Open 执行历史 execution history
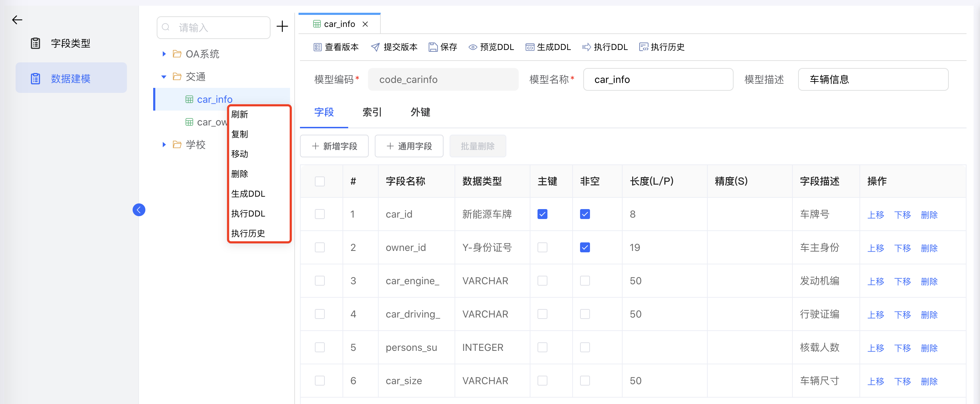Image resolution: width=980 pixels, height=404 pixels. (662, 47)
